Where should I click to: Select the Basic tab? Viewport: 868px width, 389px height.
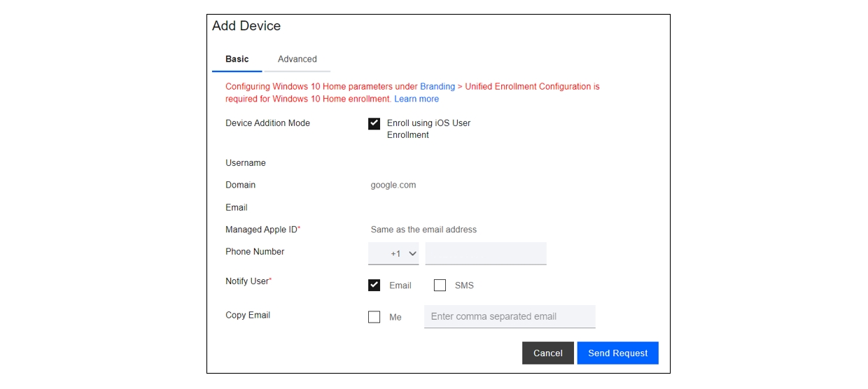pyautogui.click(x=237, y=59)
